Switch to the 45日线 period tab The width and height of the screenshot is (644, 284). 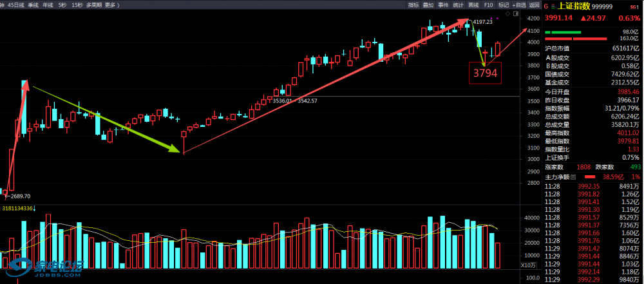17,5
